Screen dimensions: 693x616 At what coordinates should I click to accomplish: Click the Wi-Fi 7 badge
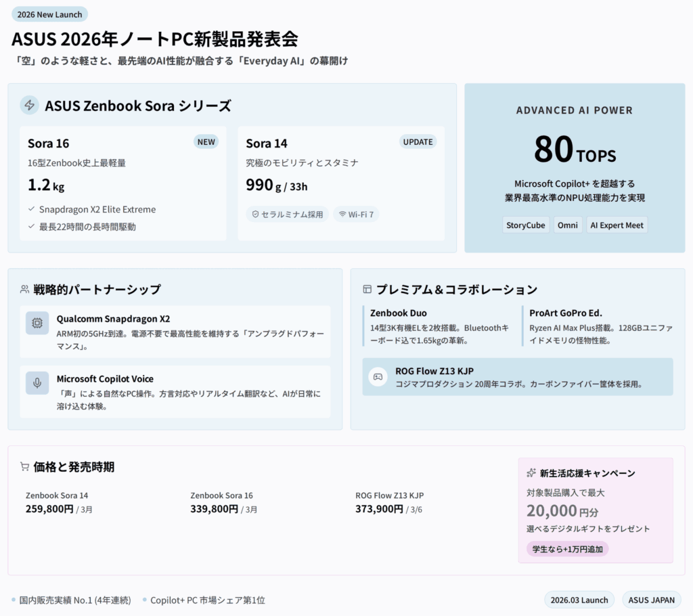356,214
